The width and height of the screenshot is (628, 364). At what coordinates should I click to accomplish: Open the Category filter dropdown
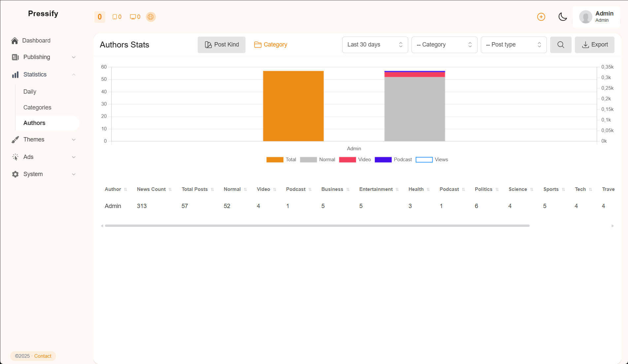pos(444,45)
